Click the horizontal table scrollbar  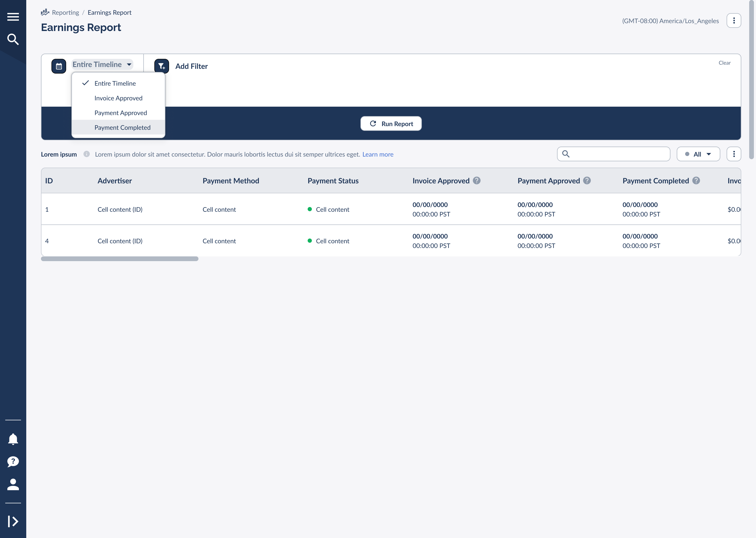click(119, 259)
